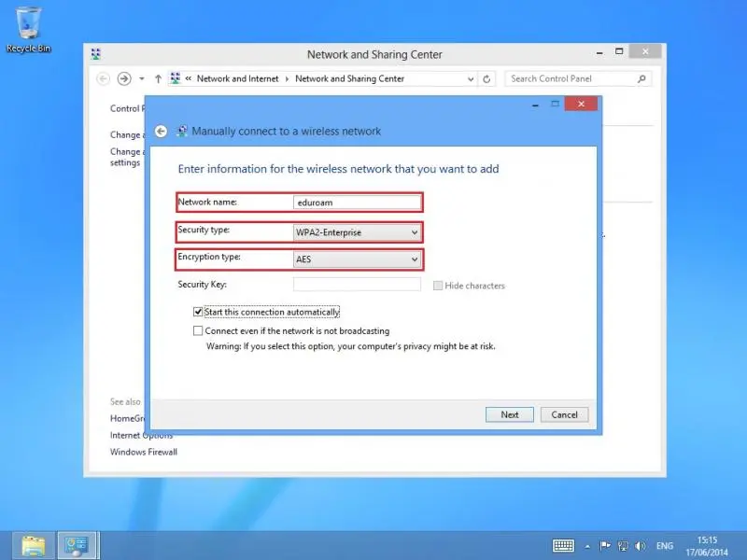The image size is (747, 560).
Task: Click the Action Center flag tray icon
Action: tap(605, 546)
